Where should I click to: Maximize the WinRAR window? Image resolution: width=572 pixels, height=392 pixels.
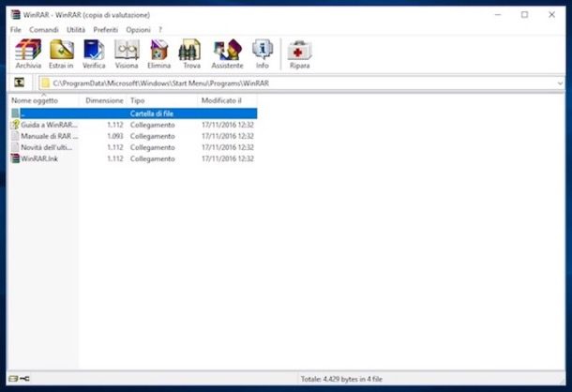[x=524, y=15]
